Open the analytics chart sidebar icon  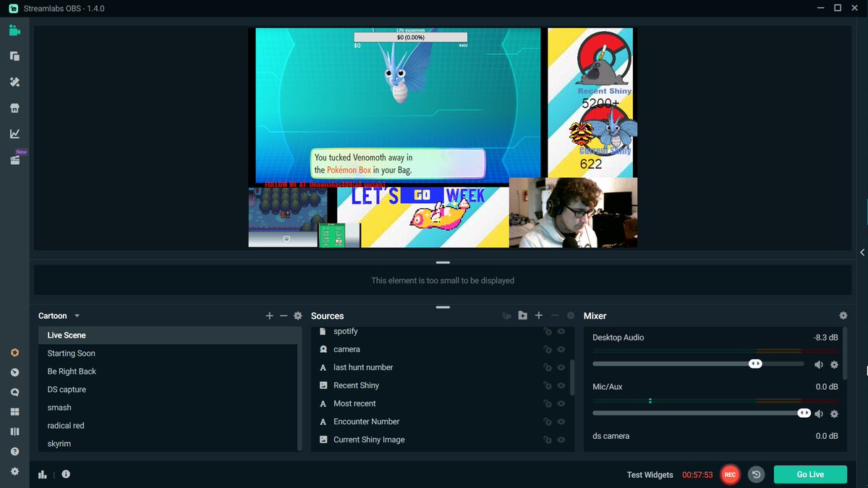tap(14, 134)
